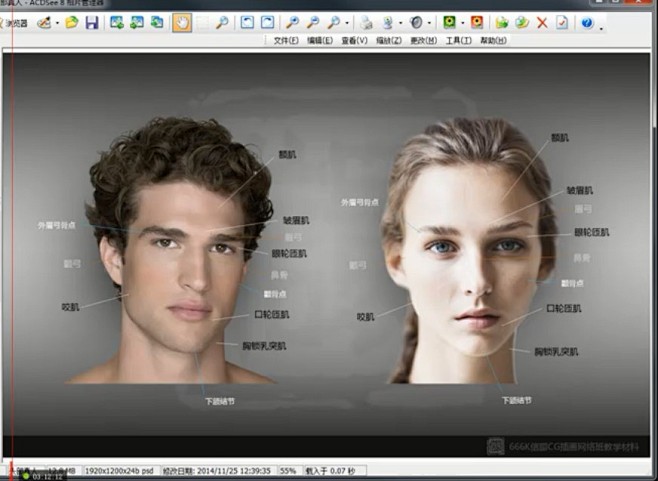Screen dimensions: 658x481
Task: Open the 文件(F) menu
Action: tap(286, 41)
